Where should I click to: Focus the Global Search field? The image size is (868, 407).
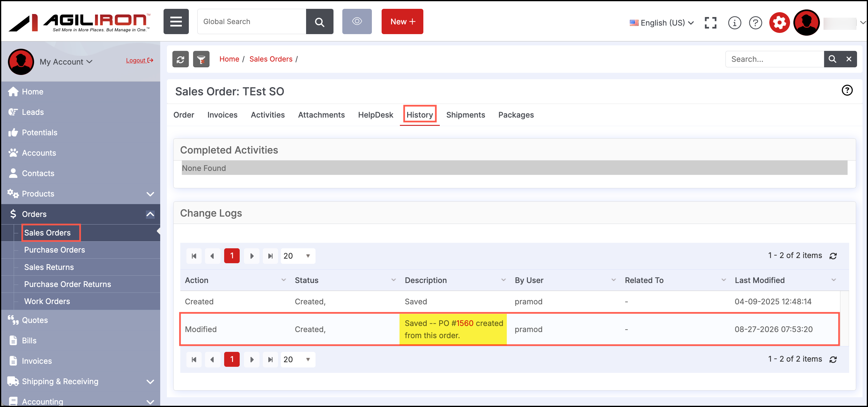[251, 22]
